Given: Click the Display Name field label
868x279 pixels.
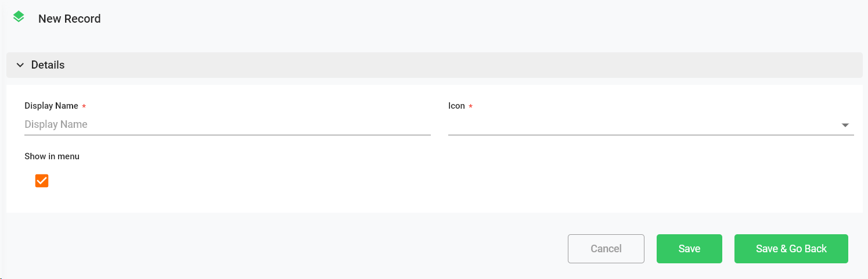Looking at the screenshot, I should coord(51,106).
